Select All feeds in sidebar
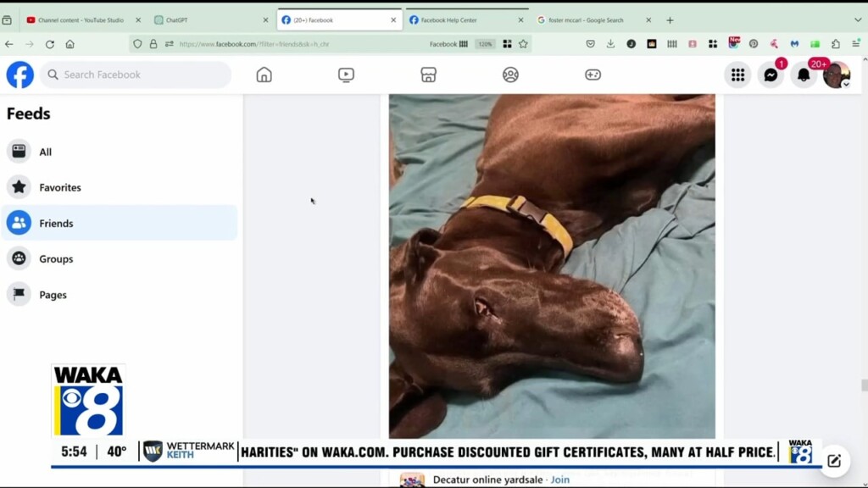Viewport: 868px width, 488px height. (x=46, y=152)
